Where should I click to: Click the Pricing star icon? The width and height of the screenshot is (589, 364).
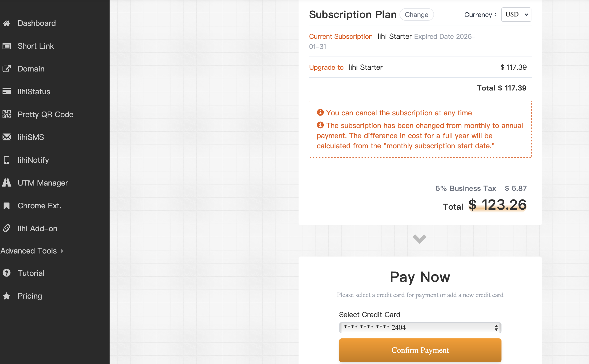7,296
